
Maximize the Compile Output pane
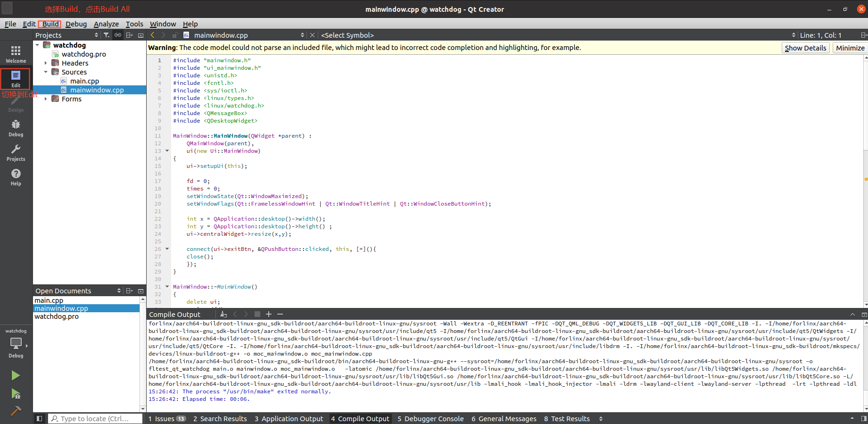pos(852,315)
